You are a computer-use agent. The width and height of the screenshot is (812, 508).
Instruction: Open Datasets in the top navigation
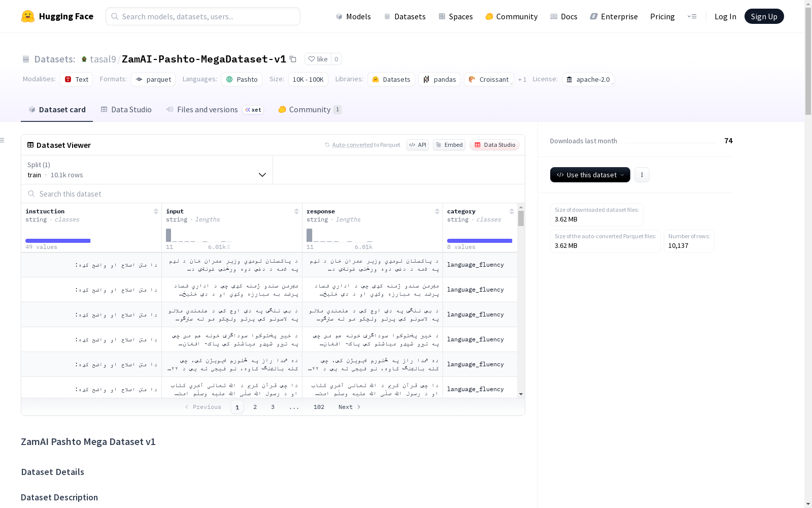click(404, 16)
